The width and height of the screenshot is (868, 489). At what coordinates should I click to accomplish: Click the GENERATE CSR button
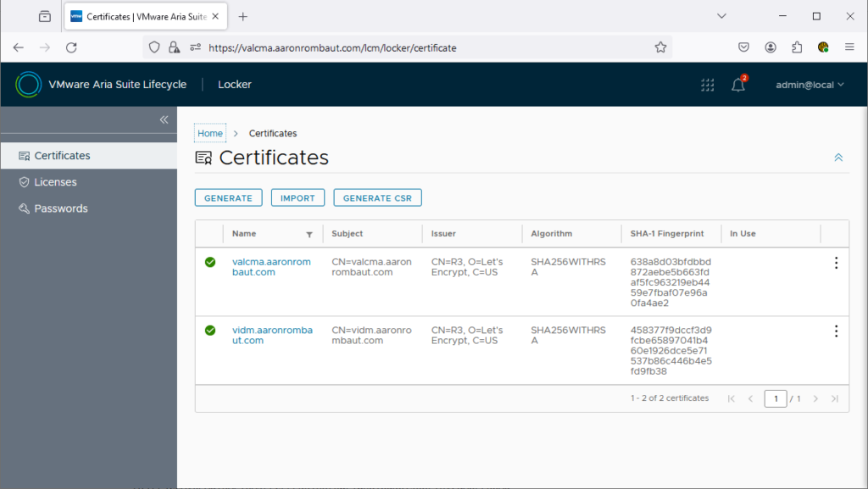(x=377, y=197)
